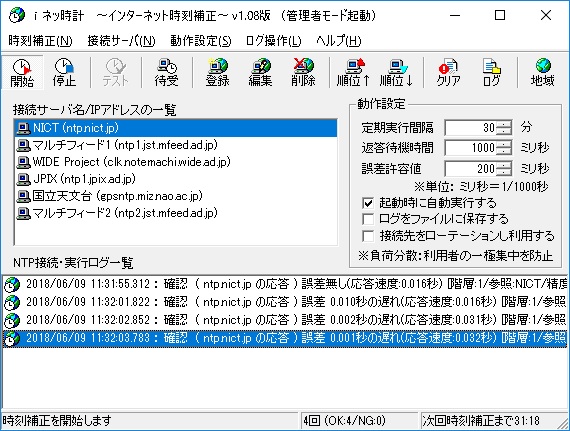Click the 停止 (stop) toolbar icon
Image resolution: width=570 pixels, height=431 pixels.
[64, 72]
